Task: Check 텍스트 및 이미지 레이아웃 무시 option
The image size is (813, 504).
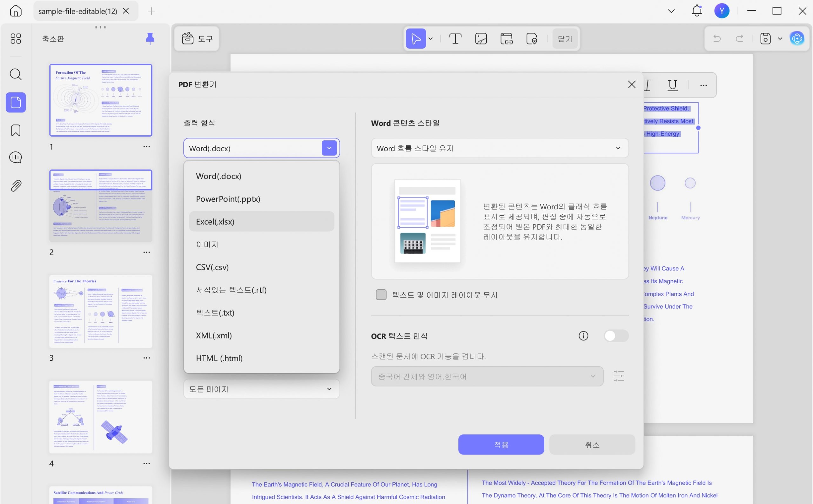Action: pyautogui.click(x=381, y=295)
